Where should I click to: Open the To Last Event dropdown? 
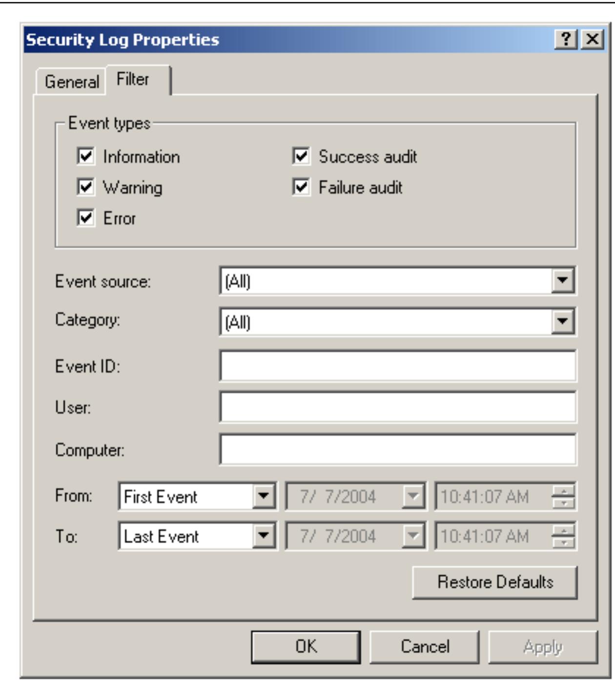point(264,536)
